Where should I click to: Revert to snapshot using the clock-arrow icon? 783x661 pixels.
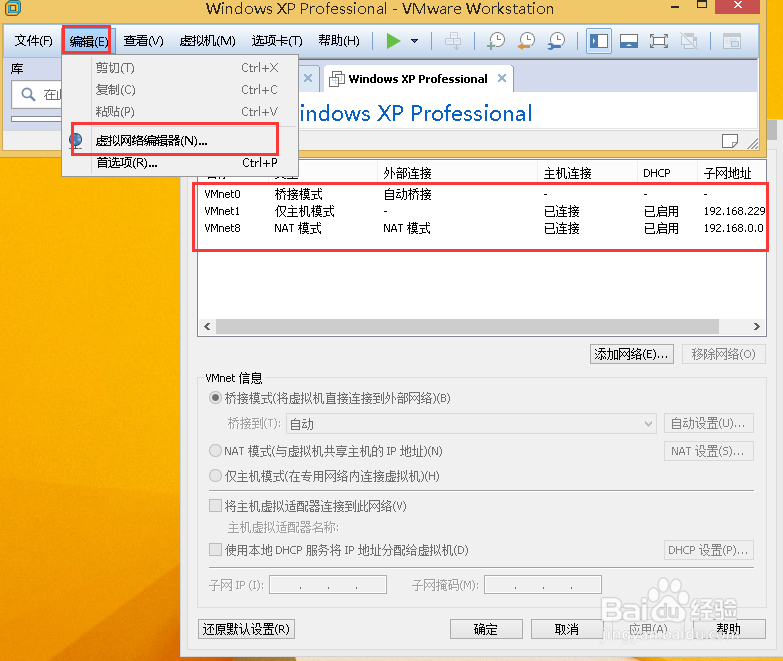click(x=526, y=41)
